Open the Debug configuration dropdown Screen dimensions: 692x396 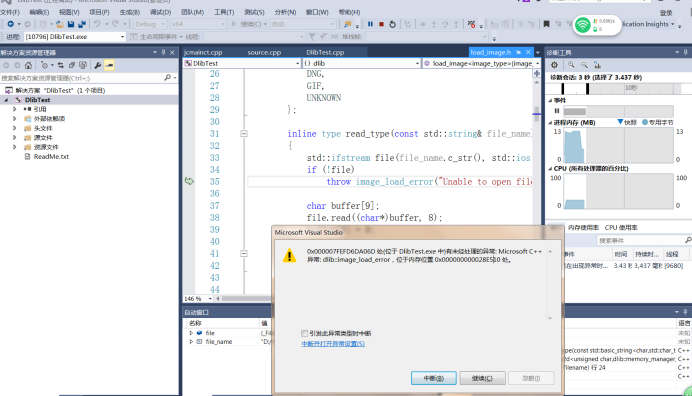click(150, 24)
